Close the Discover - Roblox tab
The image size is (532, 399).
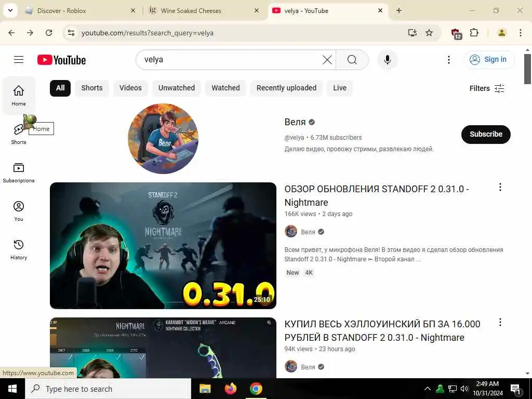coord(133,10)
